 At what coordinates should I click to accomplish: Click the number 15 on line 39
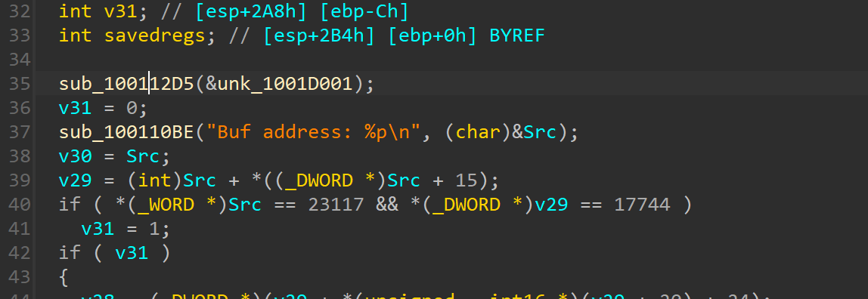pos(467,180)
